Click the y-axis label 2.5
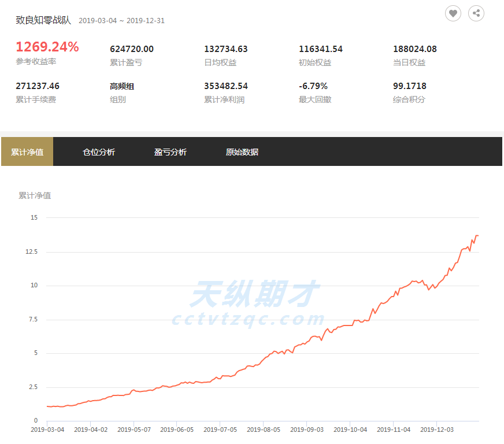 (x=33, y=387)
